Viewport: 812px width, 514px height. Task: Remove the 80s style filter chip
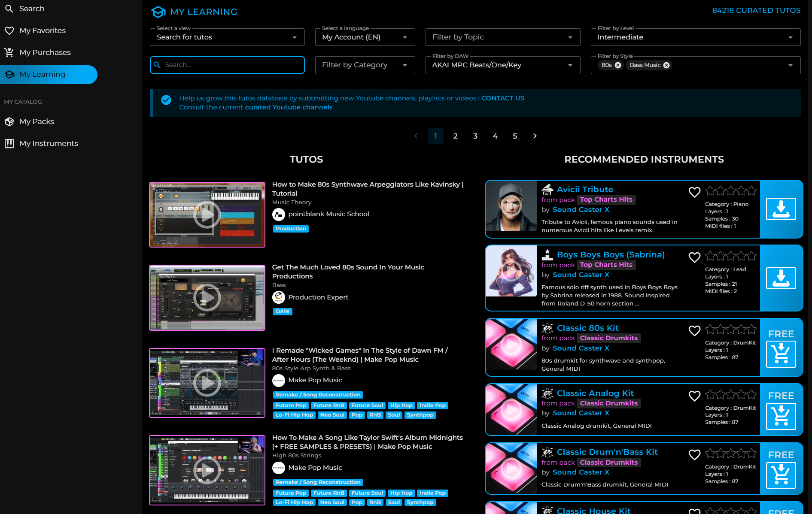point(618,65)
